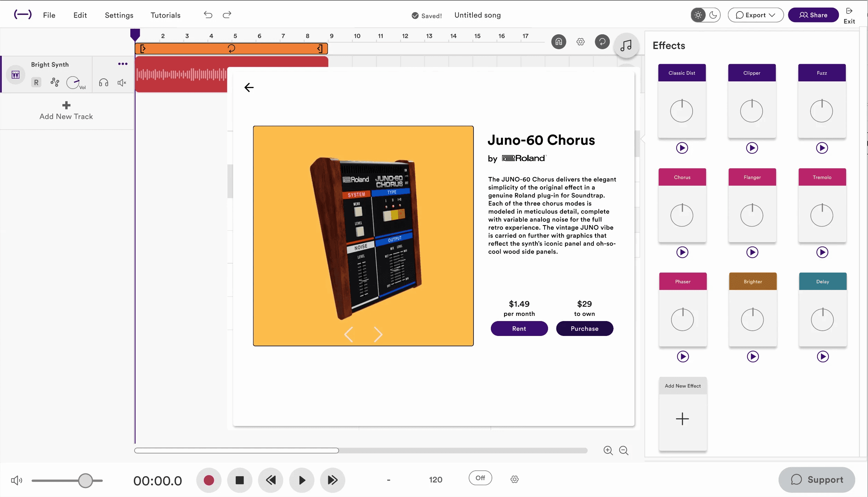Click the zoom in magnifier icon

[x=608, y=450]
